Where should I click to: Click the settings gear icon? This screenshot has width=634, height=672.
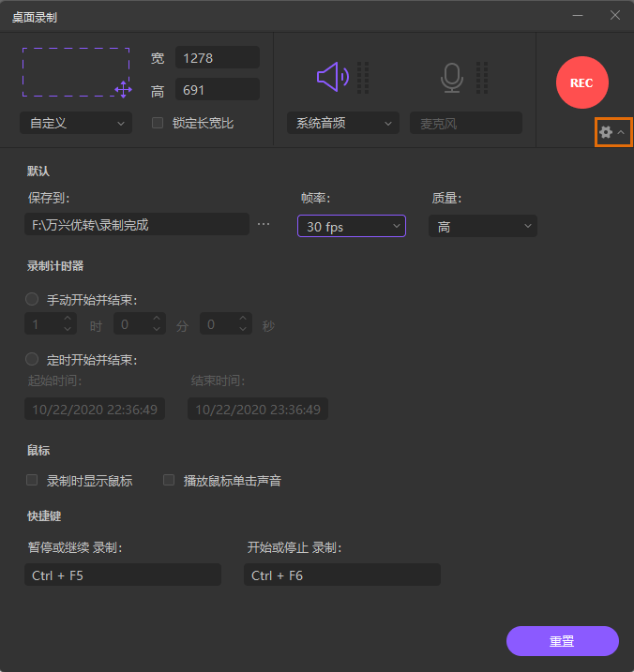click(x=606, y=133)
